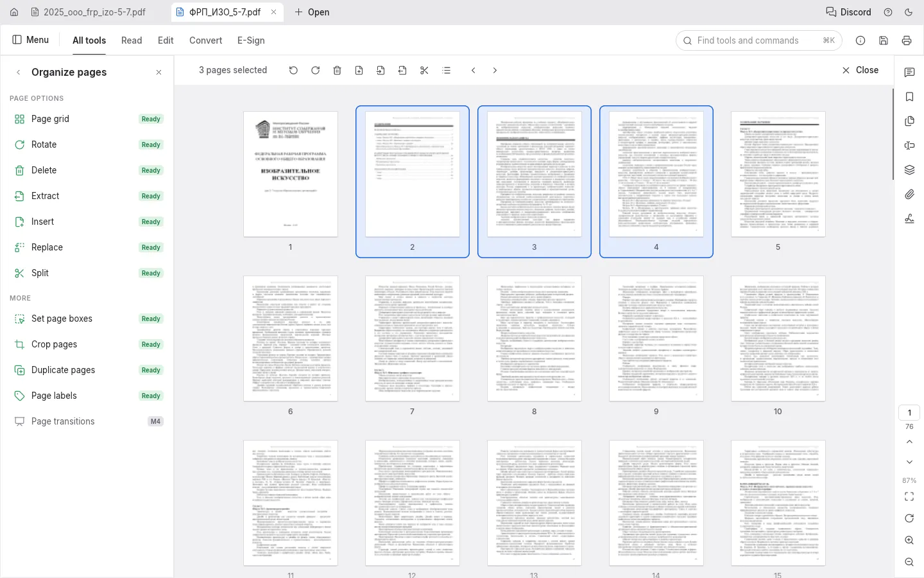Click the Home icon in tab bar
This screenshot has width=924, height=578.
[14, 12]
